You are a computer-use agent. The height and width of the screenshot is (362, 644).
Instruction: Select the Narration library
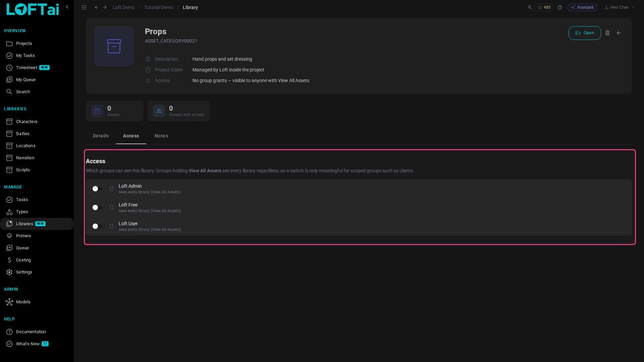click(37, 158)
